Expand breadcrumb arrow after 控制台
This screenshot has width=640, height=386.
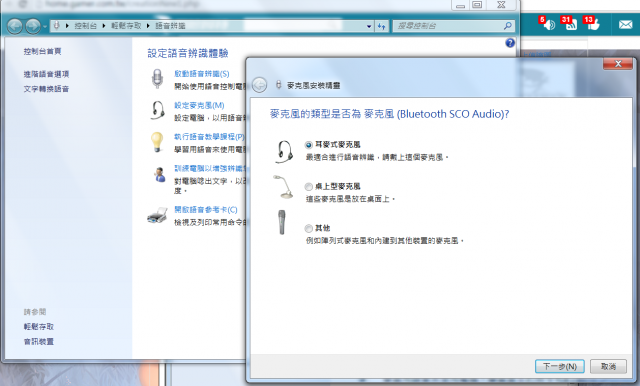[x=104, y=26]
